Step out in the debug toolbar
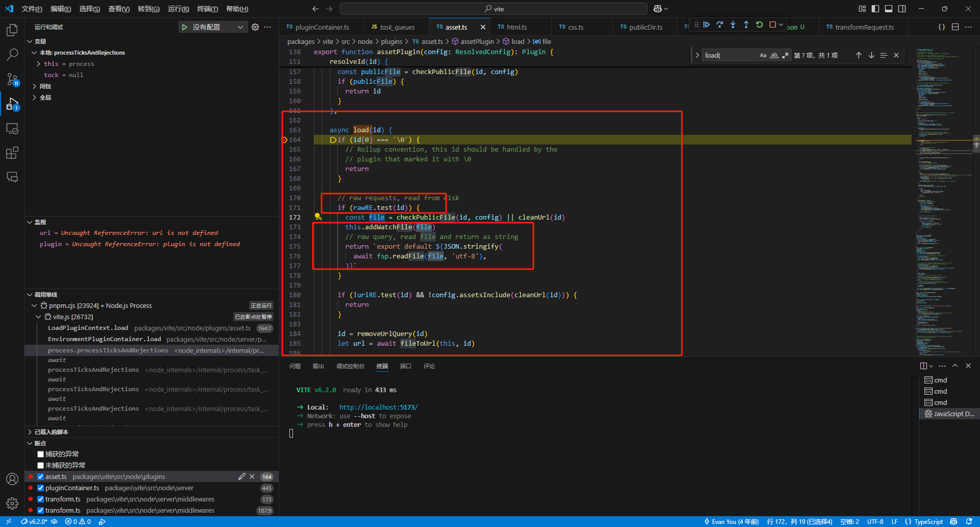980x527 pixels. (746, 25)
